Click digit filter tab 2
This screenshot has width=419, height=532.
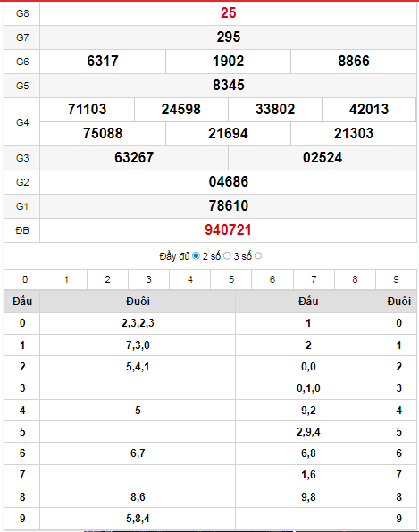(x=107, y=279)
